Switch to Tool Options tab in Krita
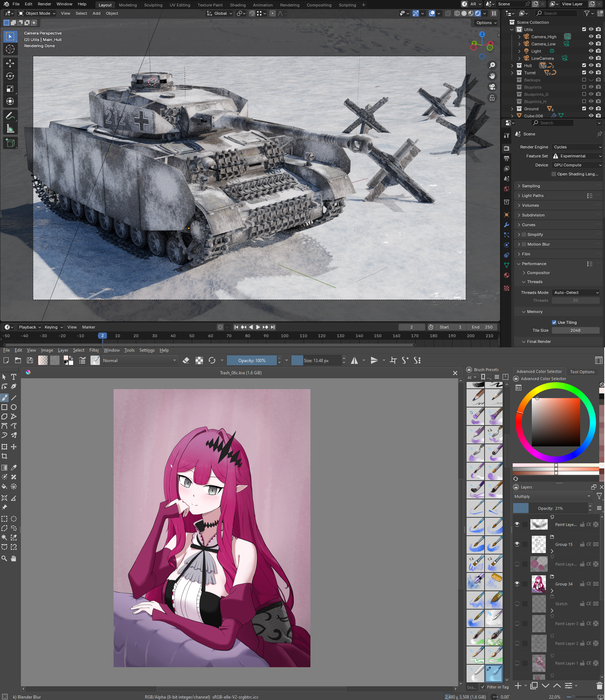 582,371
